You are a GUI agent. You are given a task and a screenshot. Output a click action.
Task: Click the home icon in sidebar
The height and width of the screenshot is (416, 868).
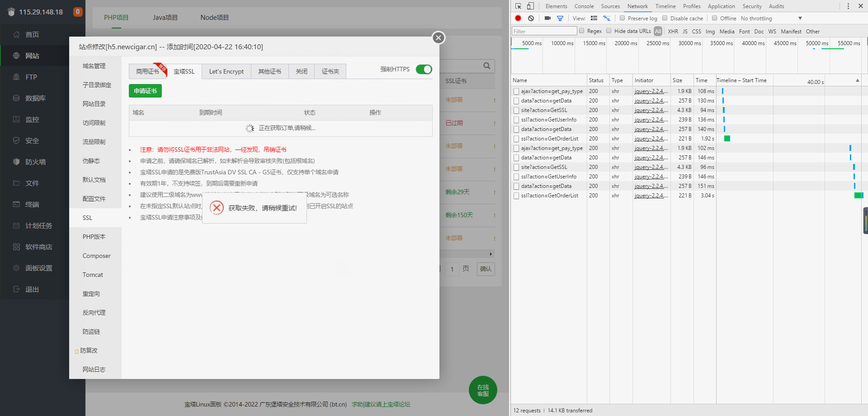pos(16,34)
